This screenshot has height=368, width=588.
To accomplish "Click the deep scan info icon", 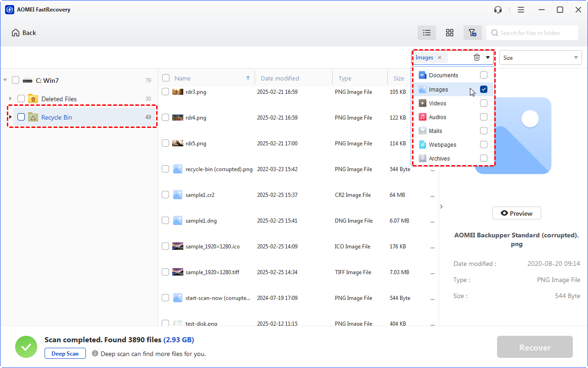I will 95,354.
